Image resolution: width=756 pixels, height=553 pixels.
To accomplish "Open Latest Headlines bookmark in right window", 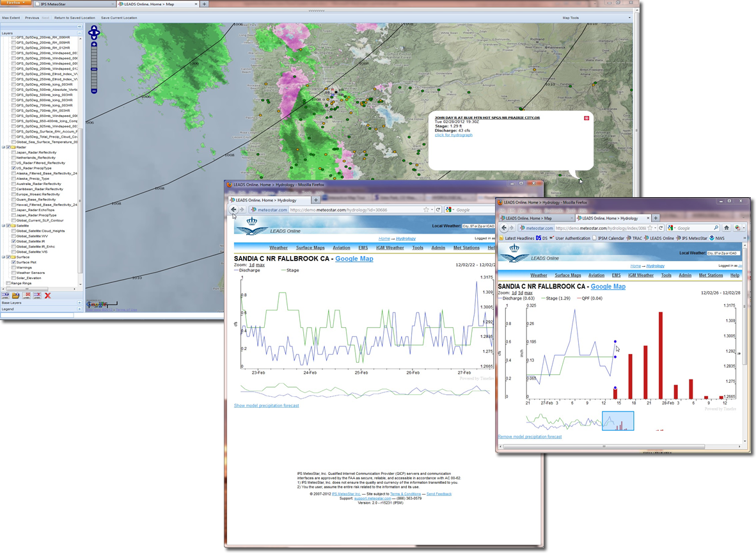I will 517,238.
